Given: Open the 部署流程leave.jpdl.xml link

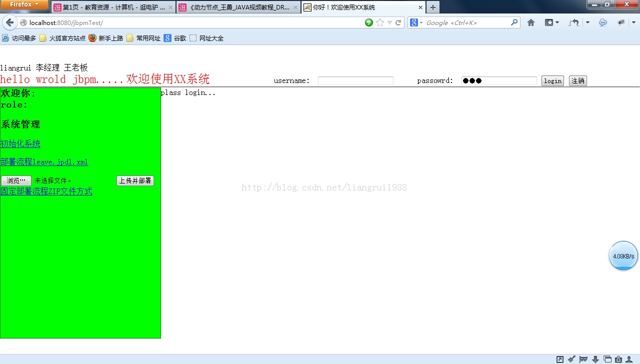Looking at the screenshot, I should click(44, 162).
